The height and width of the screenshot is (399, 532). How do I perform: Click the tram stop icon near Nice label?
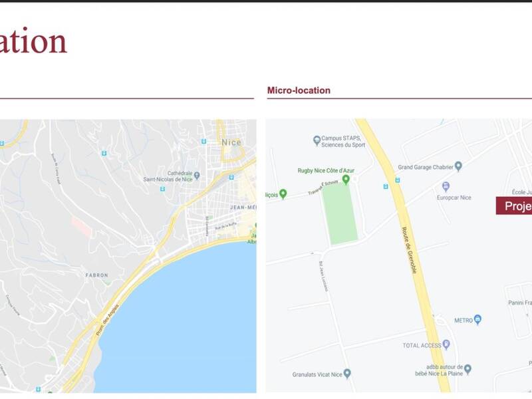coord(203,141)
